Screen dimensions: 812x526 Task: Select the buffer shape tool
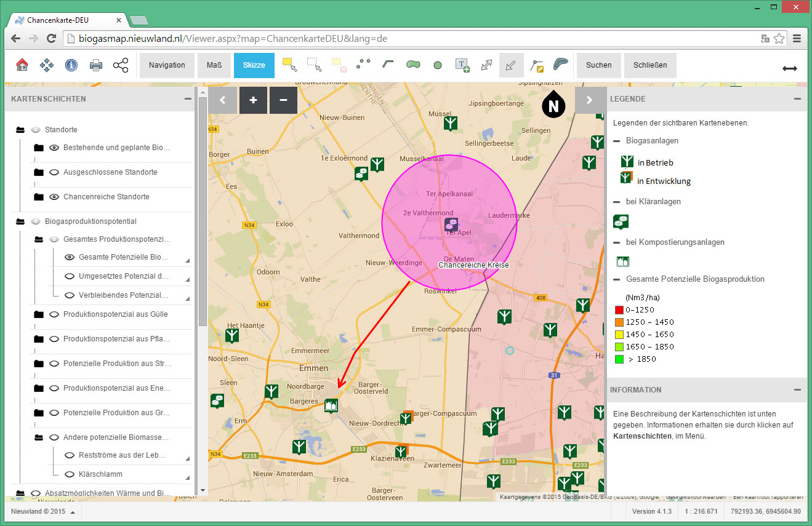tap(561, 64)
